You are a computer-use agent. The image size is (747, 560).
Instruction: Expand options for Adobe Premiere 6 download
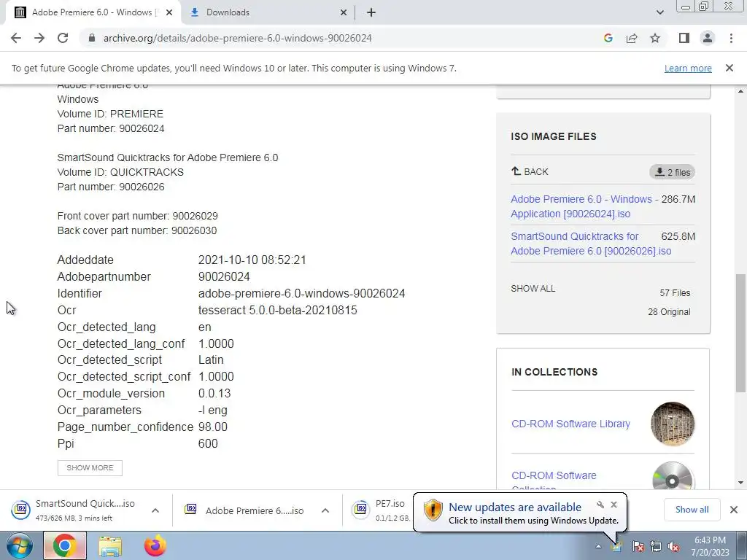coord(325,510)
